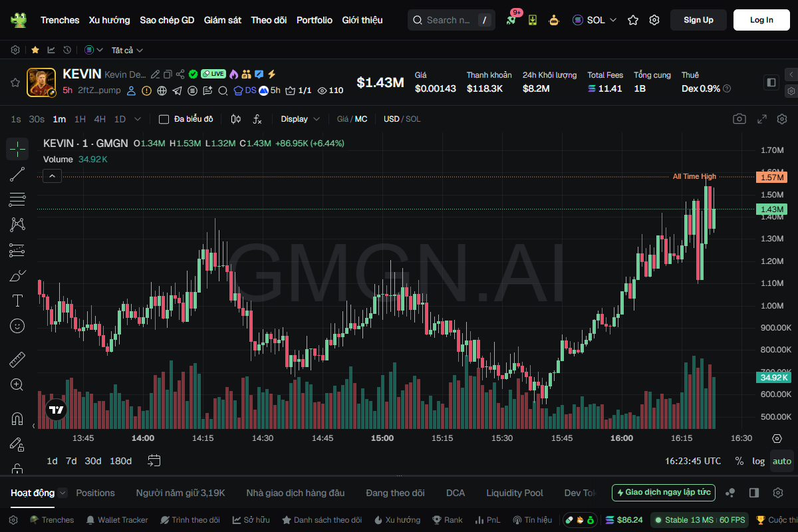Edit the KEVIN token note with pencil icon
The height and width of the screenshot is (532, 798).
155,74
